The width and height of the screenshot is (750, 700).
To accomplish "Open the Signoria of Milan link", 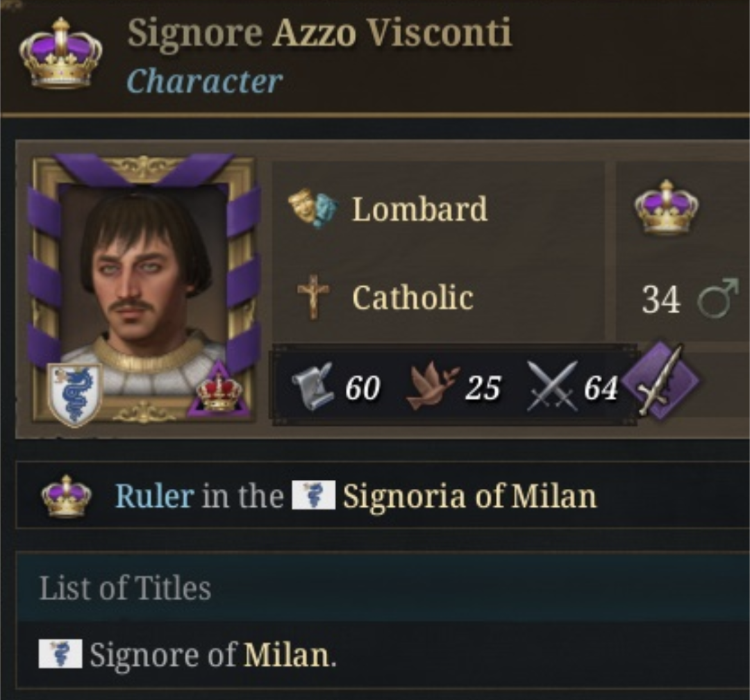I will coord(469,496).
